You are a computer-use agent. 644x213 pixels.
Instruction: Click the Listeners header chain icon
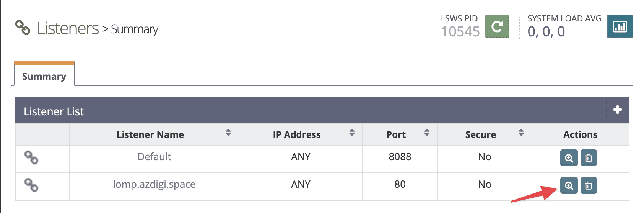[x=23, y=28]
